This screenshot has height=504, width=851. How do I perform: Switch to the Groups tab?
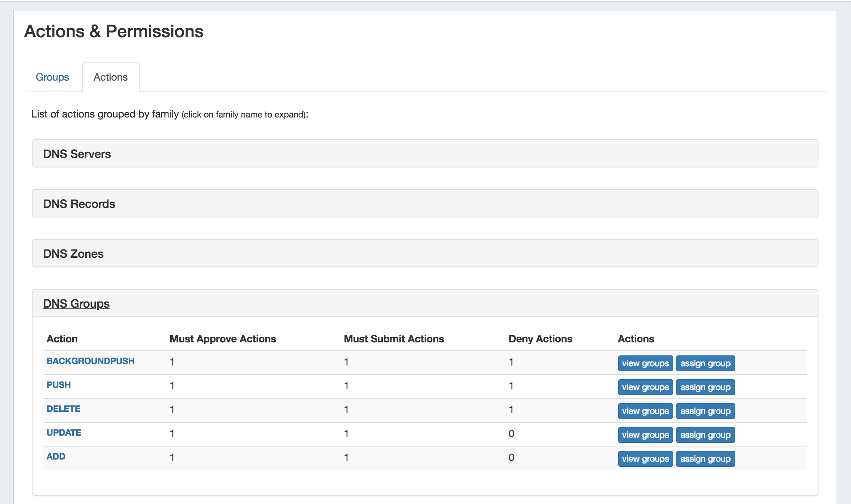coord(52,77)
